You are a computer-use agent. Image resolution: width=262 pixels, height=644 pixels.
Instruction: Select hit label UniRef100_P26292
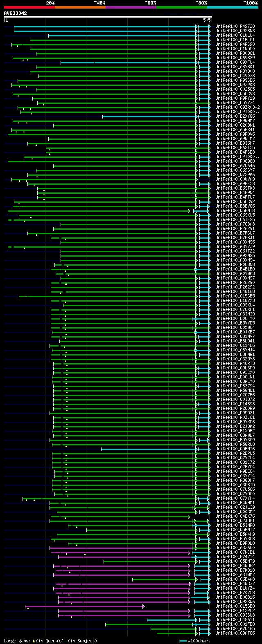pyautogui.click(x=235, y=287)
